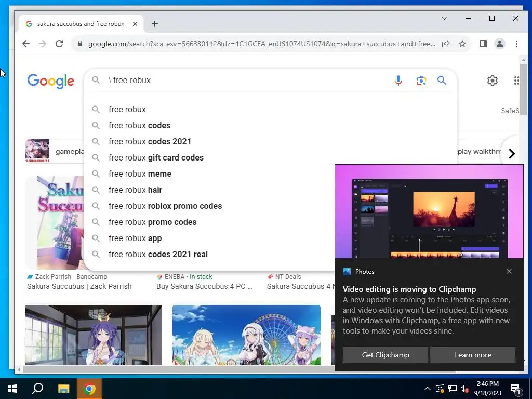Open the network tray icon

[453, 389]
